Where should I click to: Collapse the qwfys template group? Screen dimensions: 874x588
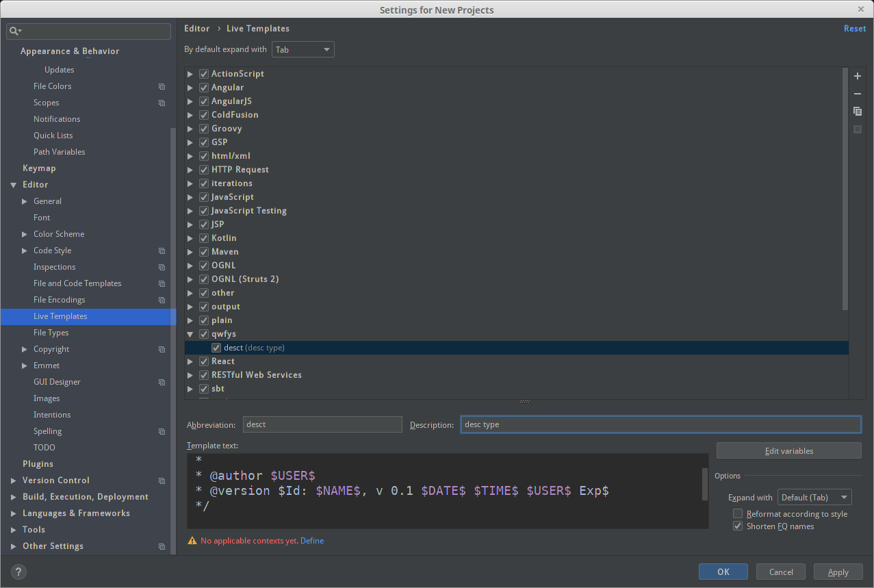point(190,334)
